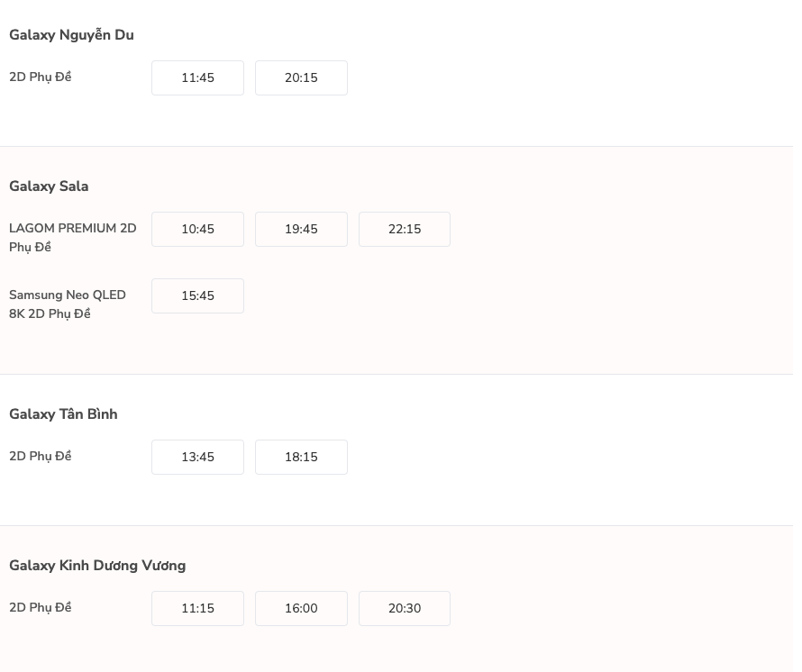Click 2D Phụ Đề label under Kinh Dương Vương
This screenshot has width=802, height=672.
(x=40, y=608)
